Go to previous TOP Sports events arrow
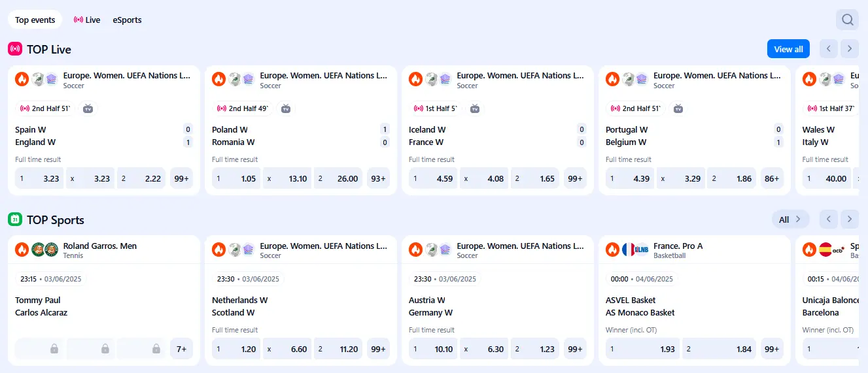Screen dimensions: 868x373 [x=829, y=219]
